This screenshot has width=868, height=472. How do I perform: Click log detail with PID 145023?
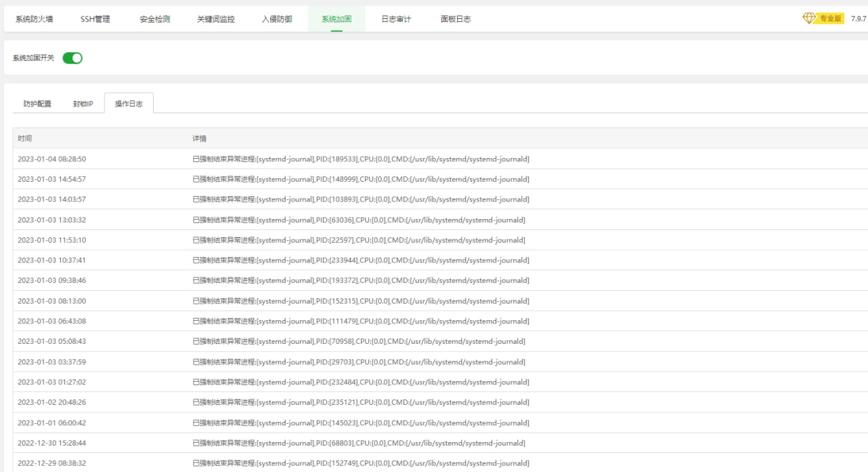tap(361, 423)
